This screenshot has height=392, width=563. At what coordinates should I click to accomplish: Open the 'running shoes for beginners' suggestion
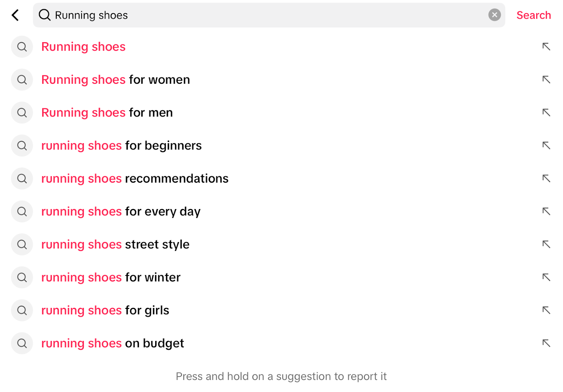tap(121, 145)
